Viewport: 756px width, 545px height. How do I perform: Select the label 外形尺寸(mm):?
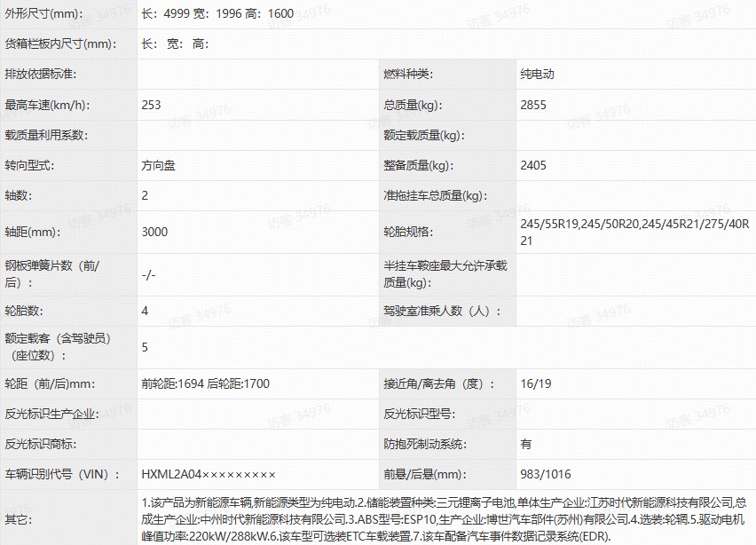43,13
